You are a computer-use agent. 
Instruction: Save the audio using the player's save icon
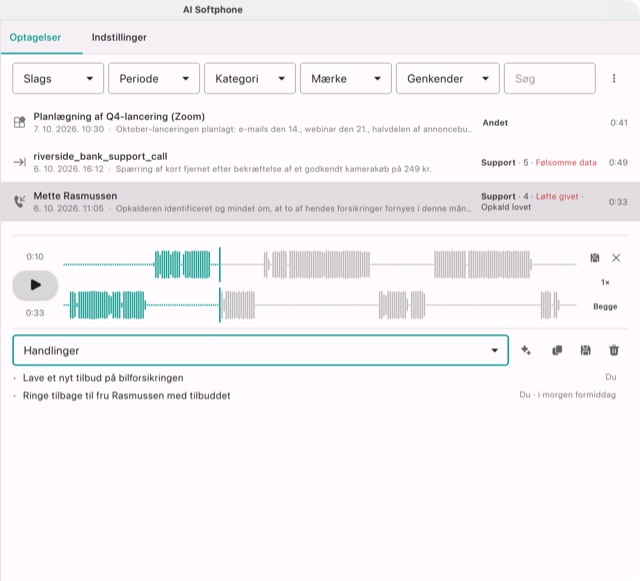point(595,258)
